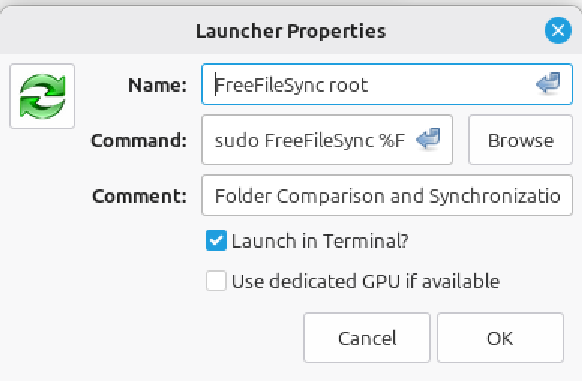This screenshot has height=381, width=582.
Task: Select the Name: label
Action: coord(157,85)
